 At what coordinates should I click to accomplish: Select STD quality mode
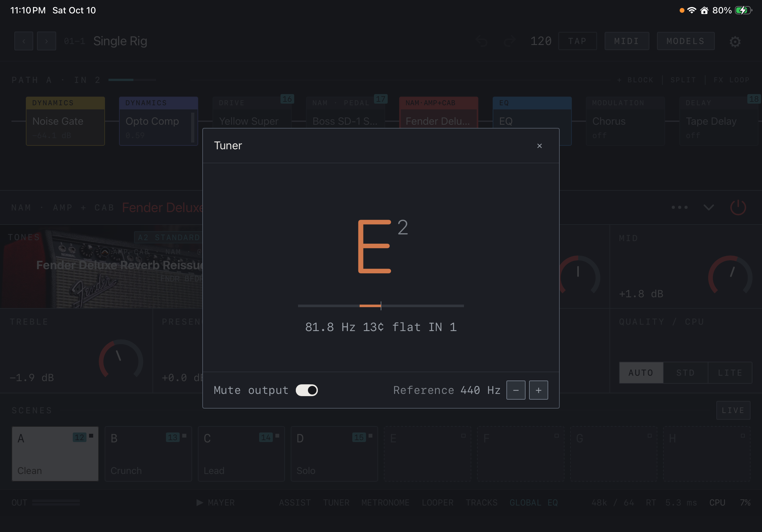[686, 373]
